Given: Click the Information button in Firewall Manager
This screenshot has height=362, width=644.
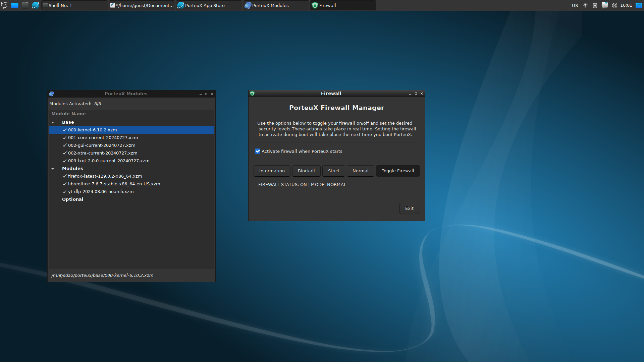Looking at the screenshot, I should coord(272,171).
